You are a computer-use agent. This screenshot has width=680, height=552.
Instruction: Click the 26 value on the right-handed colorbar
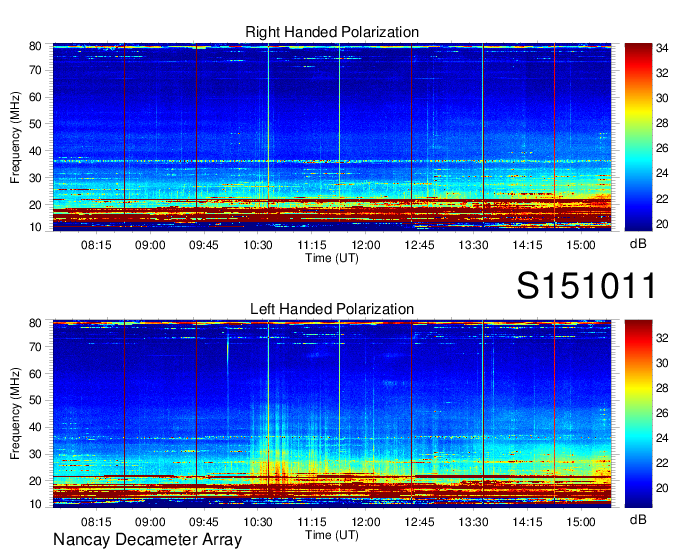[x=662, y=148]
